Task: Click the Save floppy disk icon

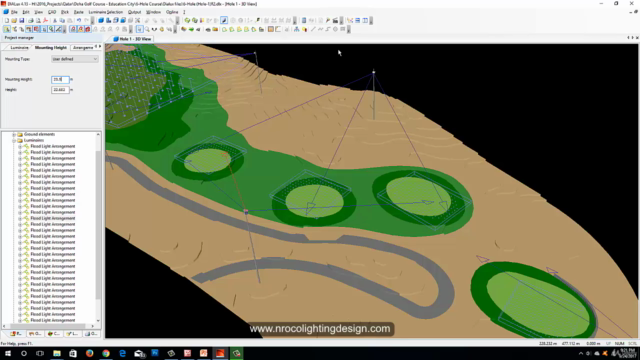Action: [22, 20]
